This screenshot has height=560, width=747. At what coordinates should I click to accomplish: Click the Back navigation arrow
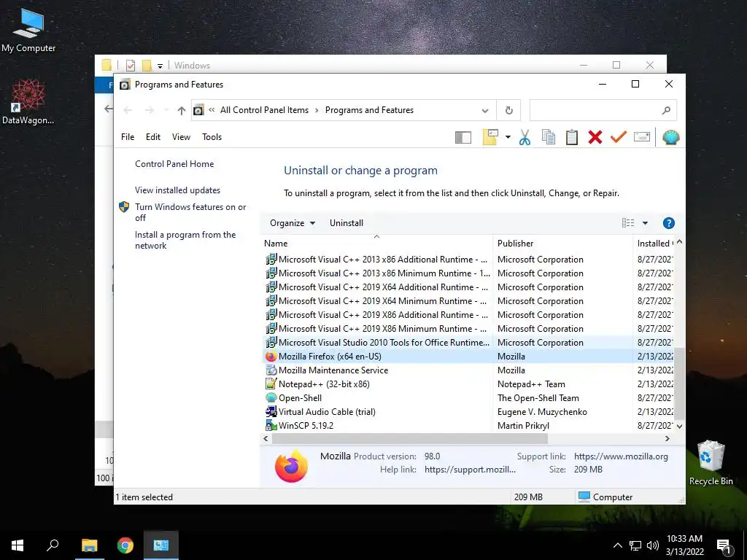[x=128, y=111]
